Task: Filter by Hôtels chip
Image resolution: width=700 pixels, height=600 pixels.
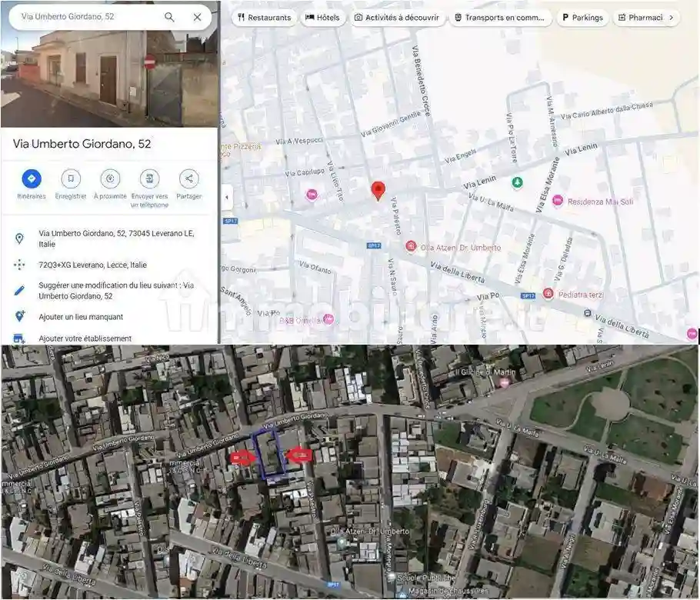Action: [x=322, y=18]
